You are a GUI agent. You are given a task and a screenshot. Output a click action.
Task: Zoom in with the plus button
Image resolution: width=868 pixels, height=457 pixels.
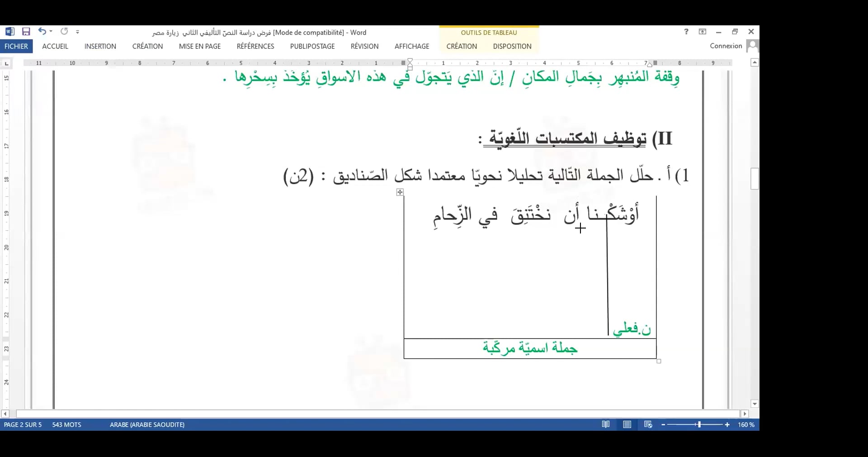click(x=727, y=424)
